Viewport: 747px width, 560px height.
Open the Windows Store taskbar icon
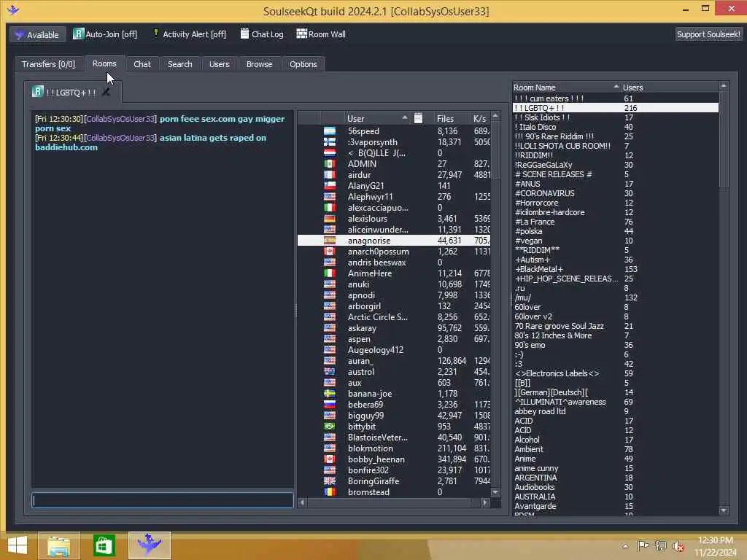pyautogui.click(x=104, y=545)
